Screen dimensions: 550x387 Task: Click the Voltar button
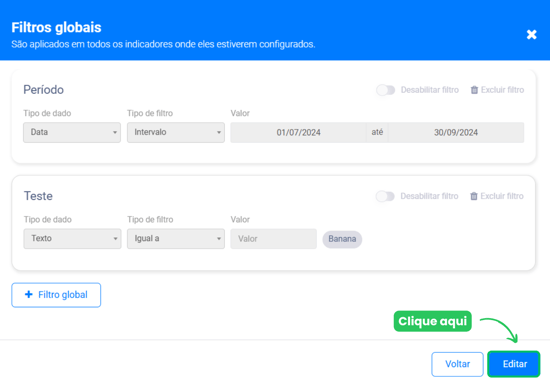[x=457, y=364]
